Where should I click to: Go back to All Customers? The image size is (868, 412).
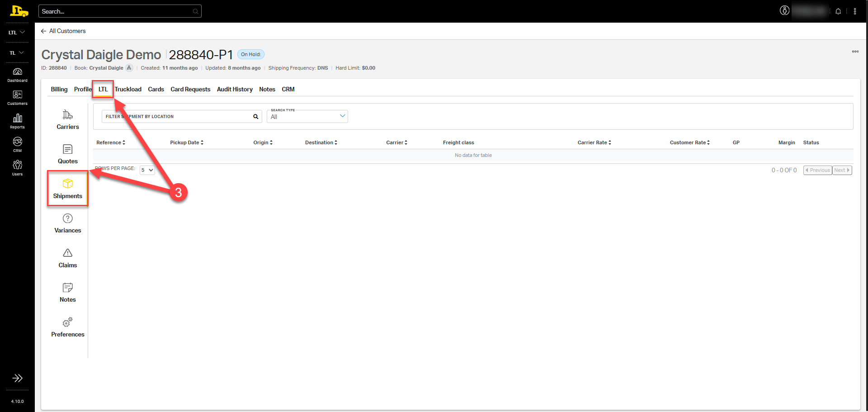(x=63, y=31)
